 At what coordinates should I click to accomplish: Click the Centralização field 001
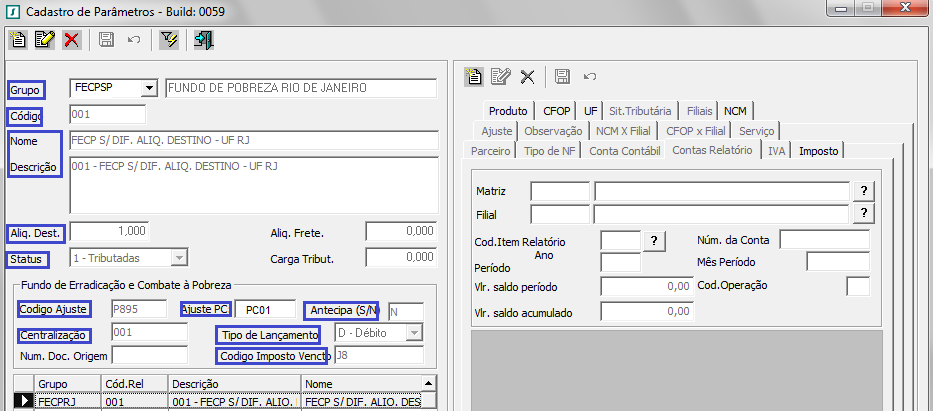point(150,332)
